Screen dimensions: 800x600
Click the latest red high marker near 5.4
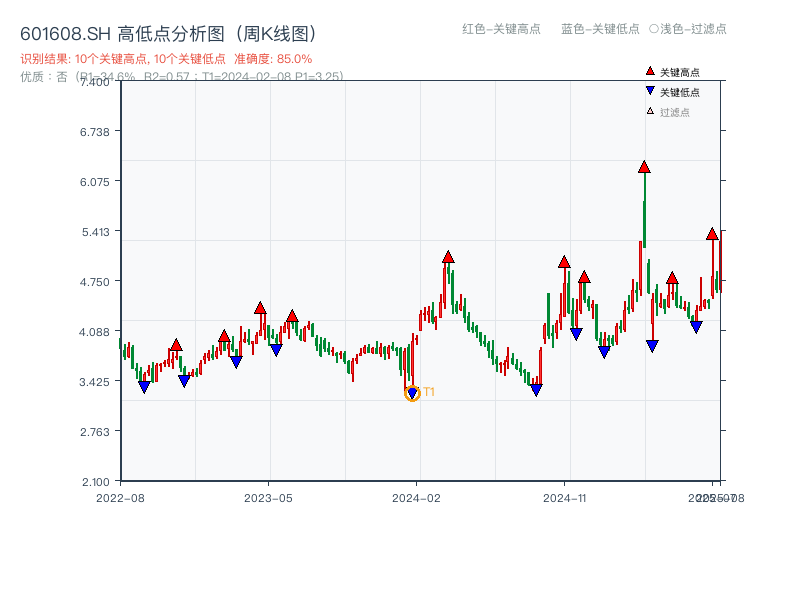(712, 234)
